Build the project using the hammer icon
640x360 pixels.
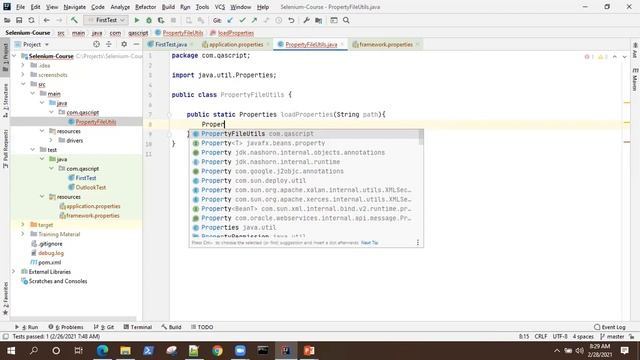pos(74,20)
